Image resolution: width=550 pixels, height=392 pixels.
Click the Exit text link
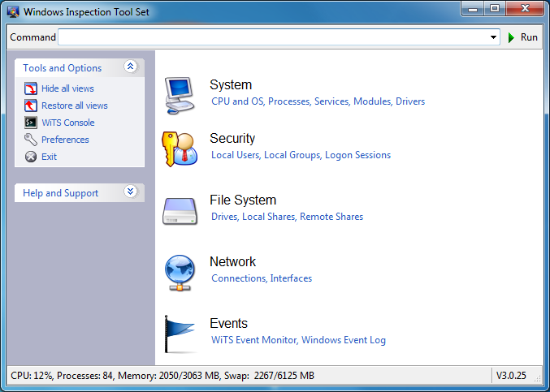pyautogui.click(x=49, y=157)
